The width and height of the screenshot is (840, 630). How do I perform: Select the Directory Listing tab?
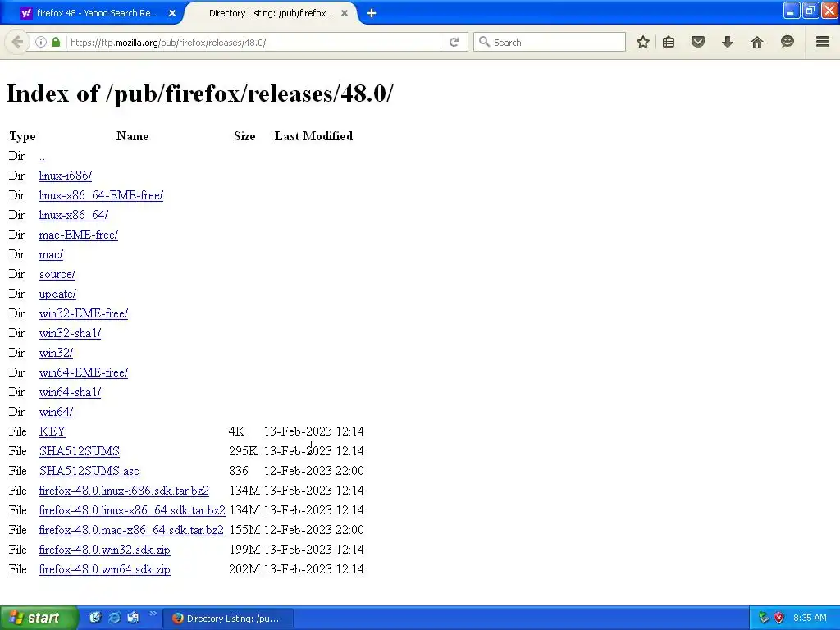pos(271,13)
